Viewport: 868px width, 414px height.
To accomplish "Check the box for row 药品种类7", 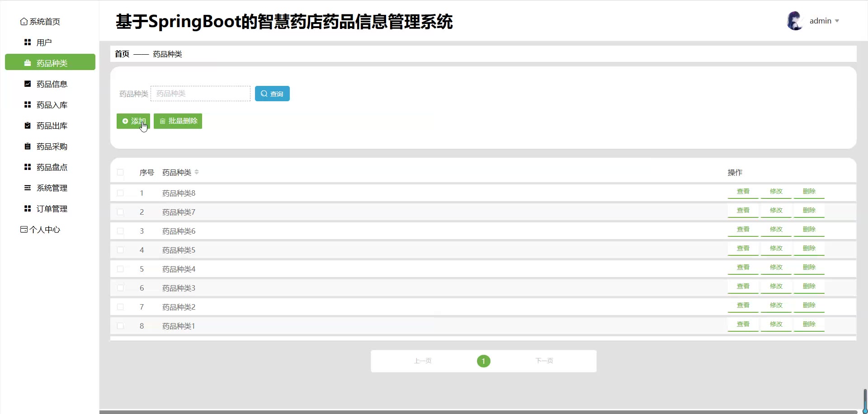I will pyautogui.click(x=120, y=212).
